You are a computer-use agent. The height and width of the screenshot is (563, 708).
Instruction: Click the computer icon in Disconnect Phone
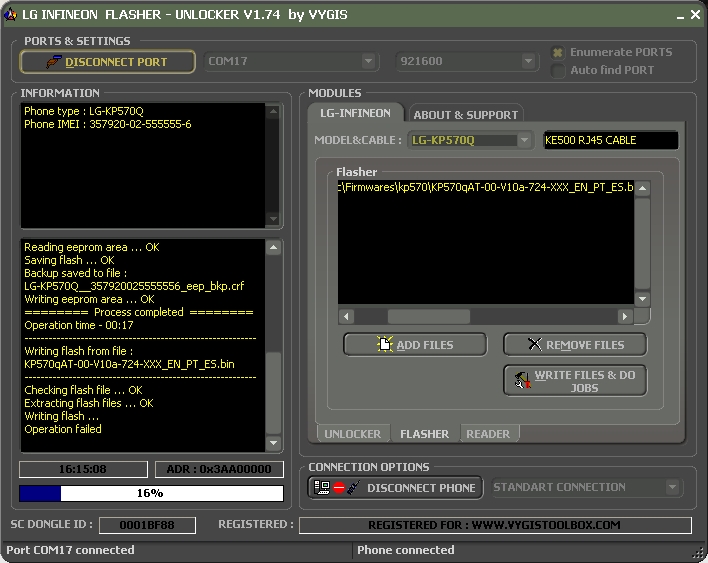322,488
